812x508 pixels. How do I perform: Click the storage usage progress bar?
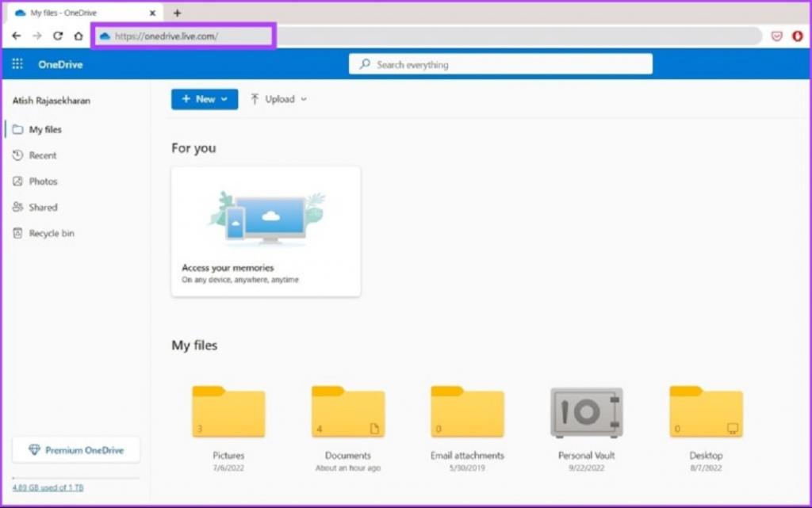(76, 478)
